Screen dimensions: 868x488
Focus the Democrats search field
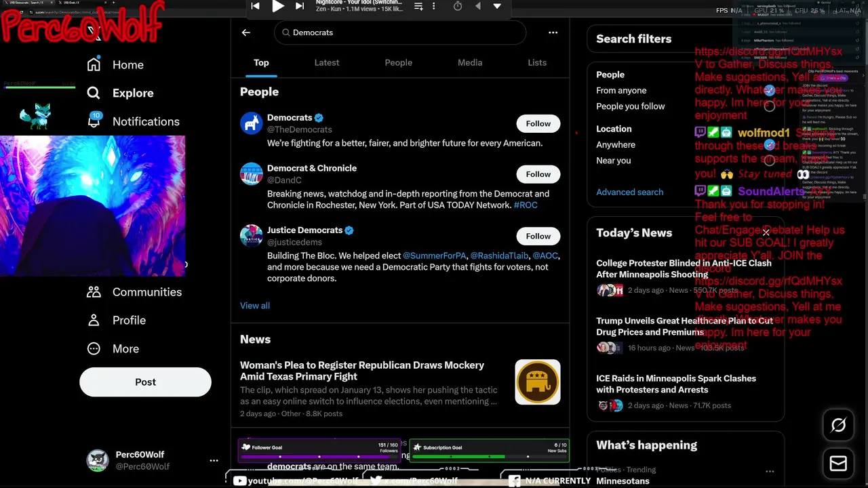coord(400,33)
